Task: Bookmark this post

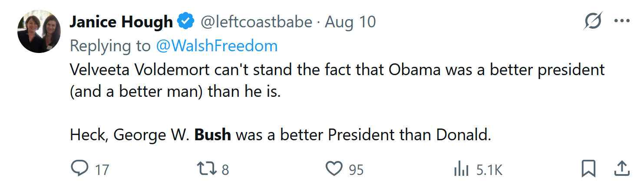Action: point(588,168)
